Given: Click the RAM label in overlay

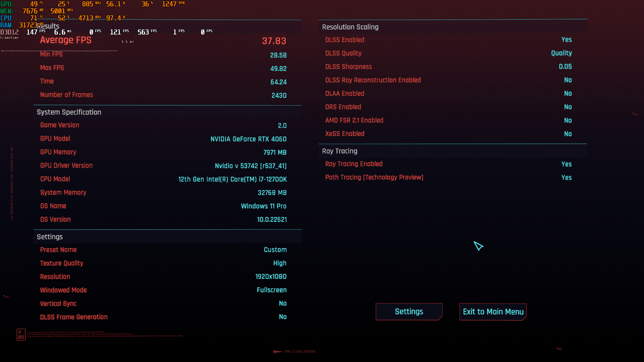Looking at the screenshot, I should coord(6,25).
